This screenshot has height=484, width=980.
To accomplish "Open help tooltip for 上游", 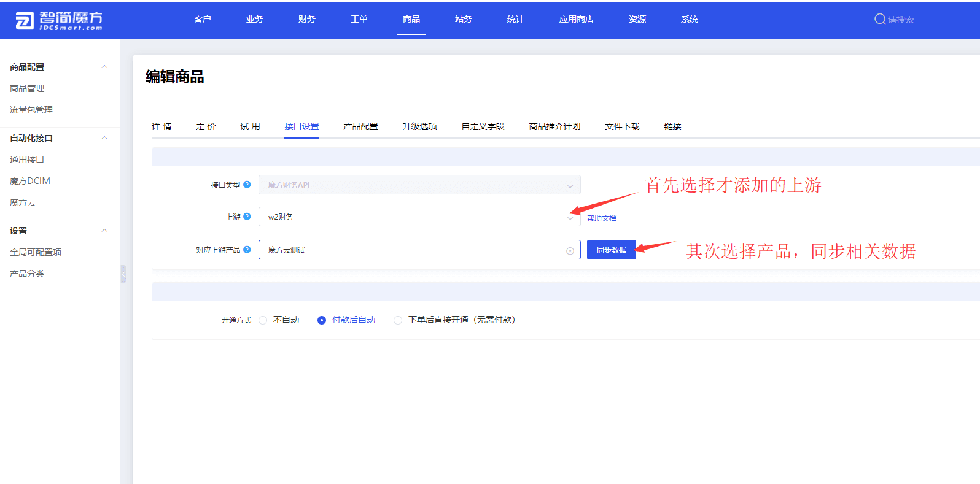I will tap(247, 217).
